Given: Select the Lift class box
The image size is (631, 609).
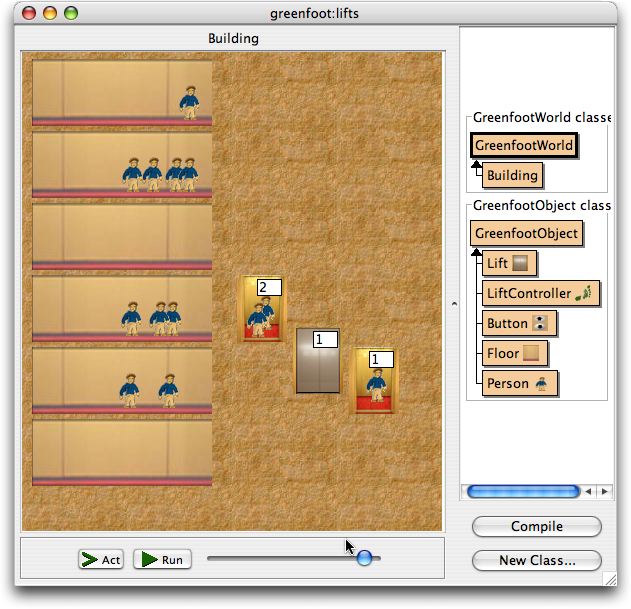Looking at the screenshot, I should [509, 263].
